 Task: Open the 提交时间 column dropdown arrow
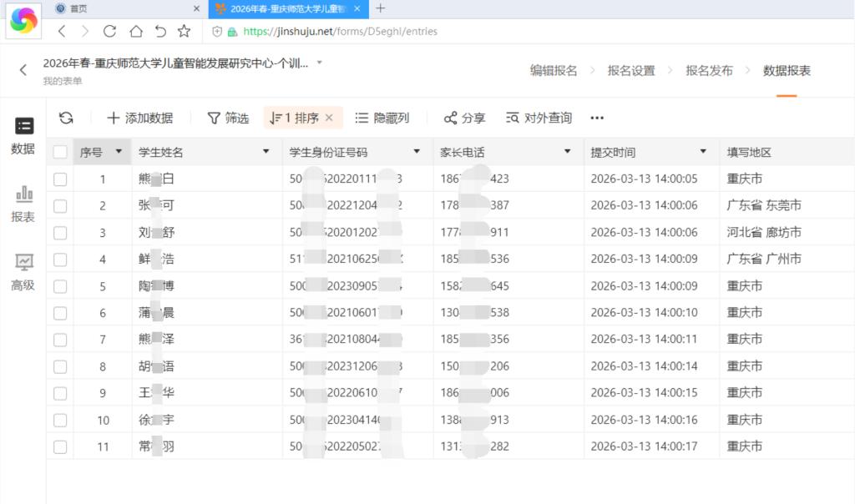point(703,152)
